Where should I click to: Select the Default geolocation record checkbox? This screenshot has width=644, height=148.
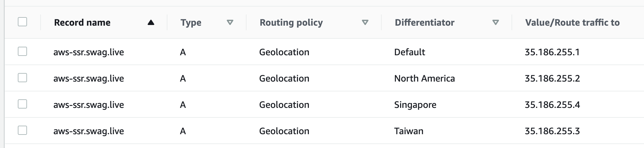22,52
